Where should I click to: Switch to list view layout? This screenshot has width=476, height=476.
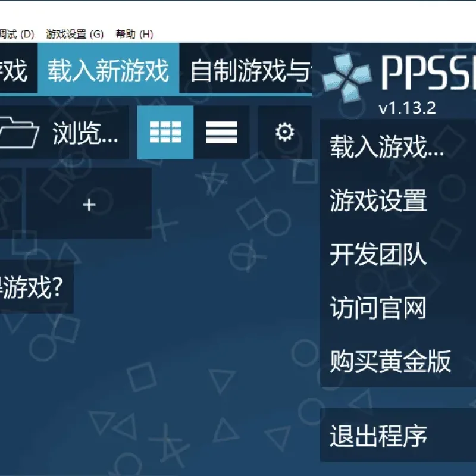tap(221, 132)
